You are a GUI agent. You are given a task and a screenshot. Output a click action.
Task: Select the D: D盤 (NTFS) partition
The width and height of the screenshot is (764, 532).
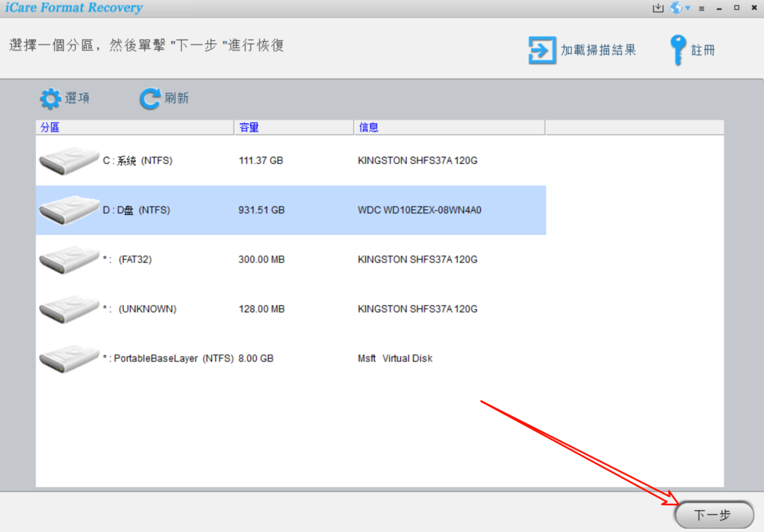coord(291,210)
